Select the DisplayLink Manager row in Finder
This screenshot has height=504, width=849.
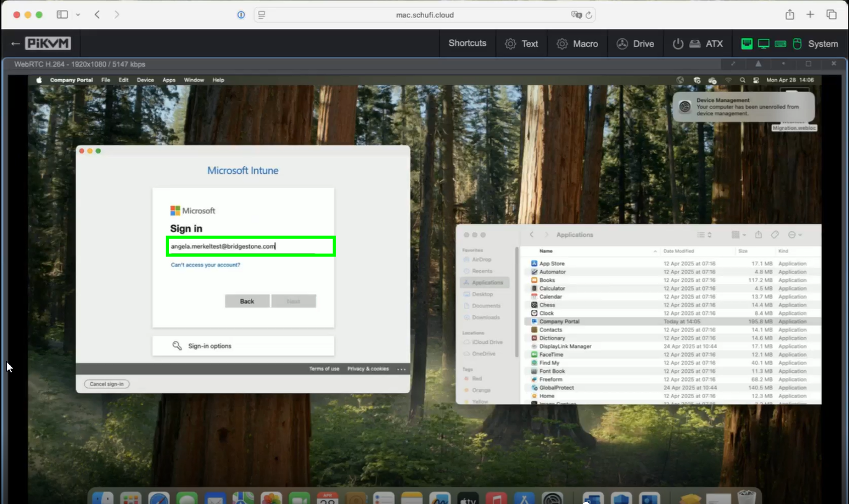pyautogui.click(x=672, y=346)
